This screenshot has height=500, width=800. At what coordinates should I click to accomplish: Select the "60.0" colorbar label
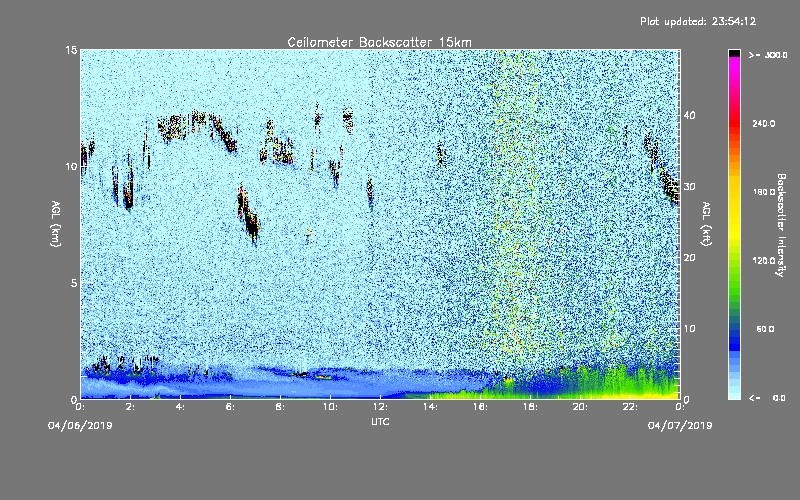765,329
